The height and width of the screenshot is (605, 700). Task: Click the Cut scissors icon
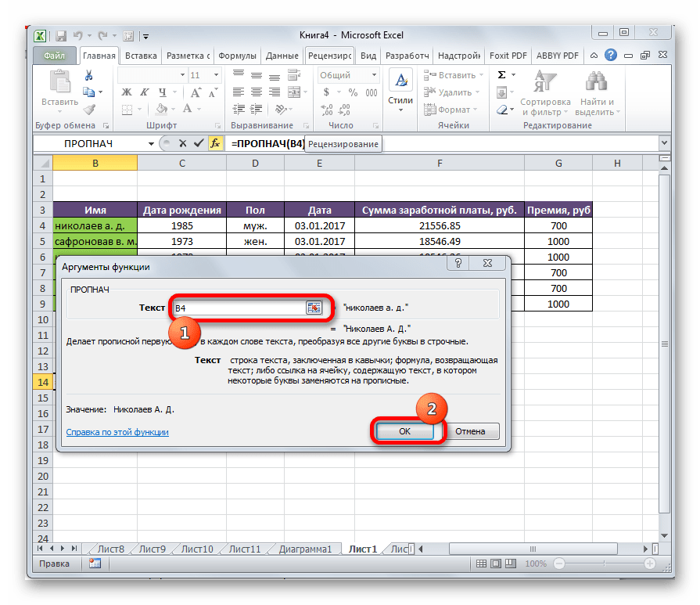pyautogui.click(x=88, y=75)
